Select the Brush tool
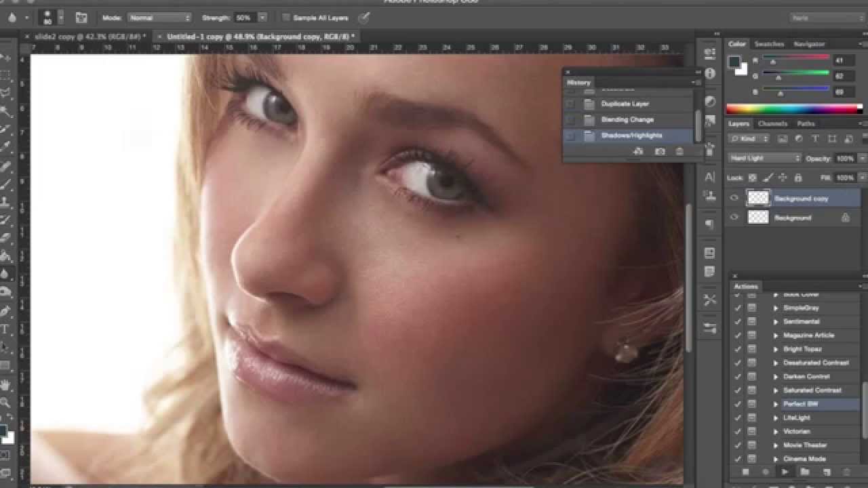This screenshot has width=868, height=488. point(5,184)
